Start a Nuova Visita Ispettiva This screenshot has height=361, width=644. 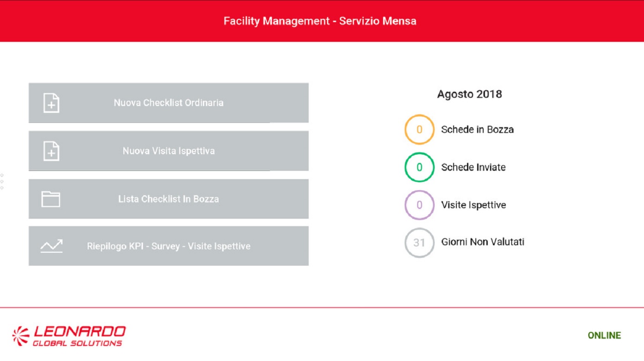coord(169,151)
